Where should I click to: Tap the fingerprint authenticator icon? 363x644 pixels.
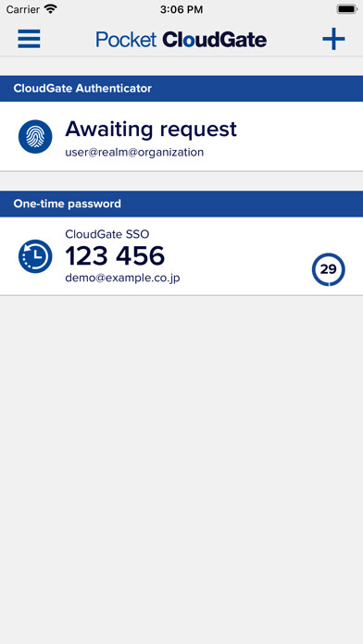coord(35,137)
